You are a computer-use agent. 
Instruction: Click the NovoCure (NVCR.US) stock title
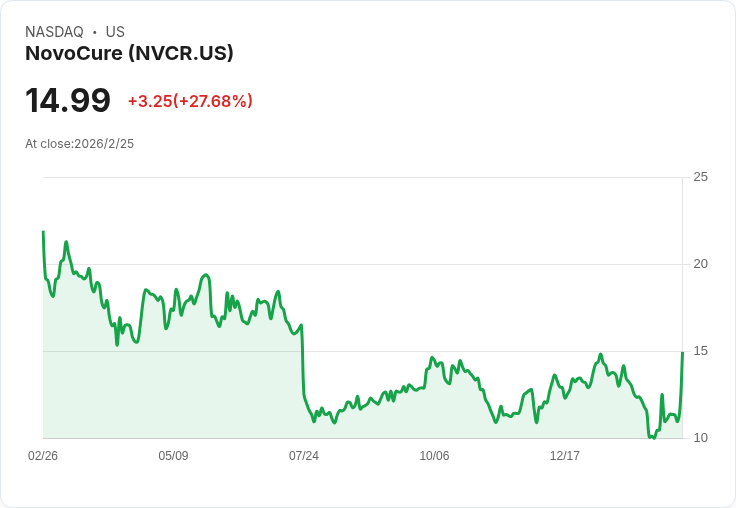click(x=129, y=53)
